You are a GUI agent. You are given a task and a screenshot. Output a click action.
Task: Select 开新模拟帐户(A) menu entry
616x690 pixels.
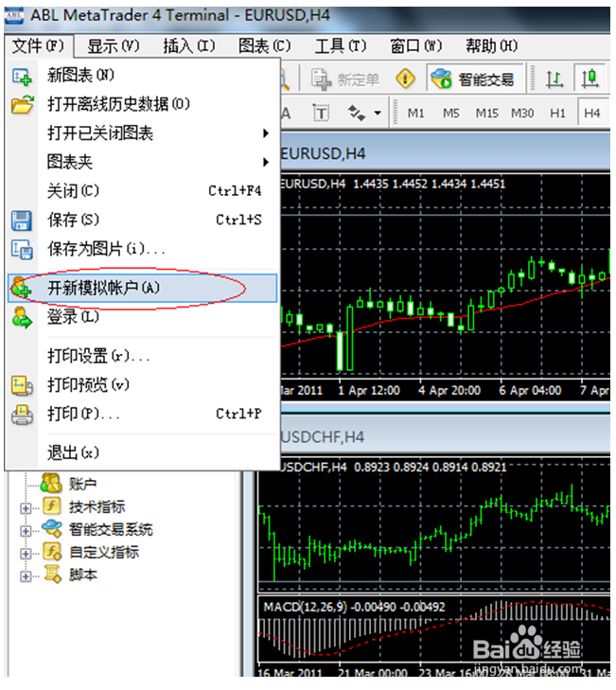tap(143, 289)
